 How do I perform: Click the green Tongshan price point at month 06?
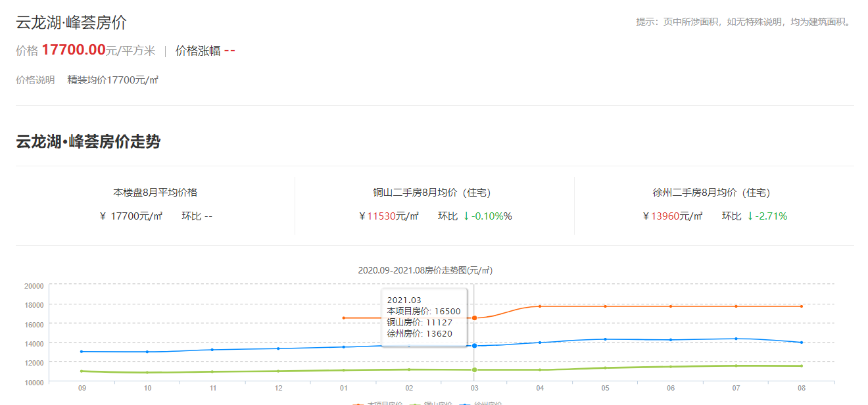click(x=671, y=367)
